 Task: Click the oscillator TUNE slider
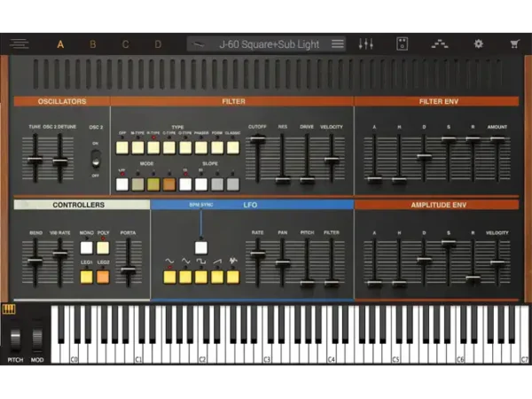(x=35, y=160)
